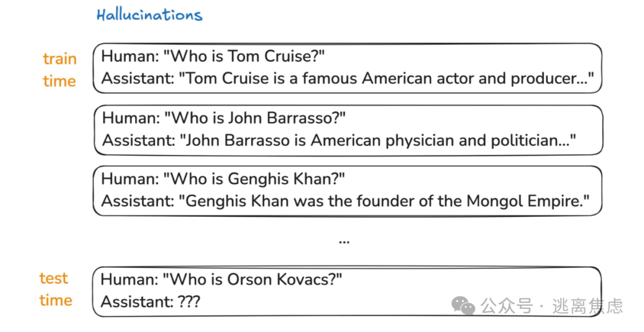Click the WeChat logo in the watermark
This screenshot has width=644, height=332.
tap(463, 306)
